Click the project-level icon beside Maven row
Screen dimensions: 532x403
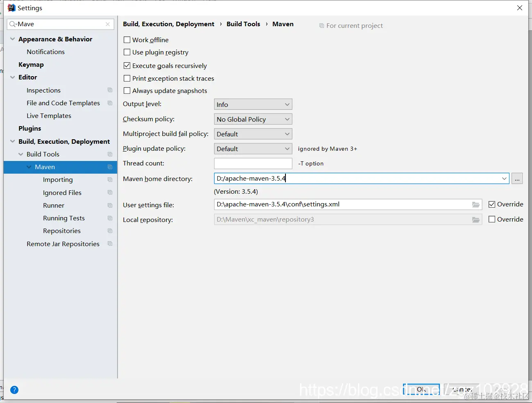click(x=110, y=167)
